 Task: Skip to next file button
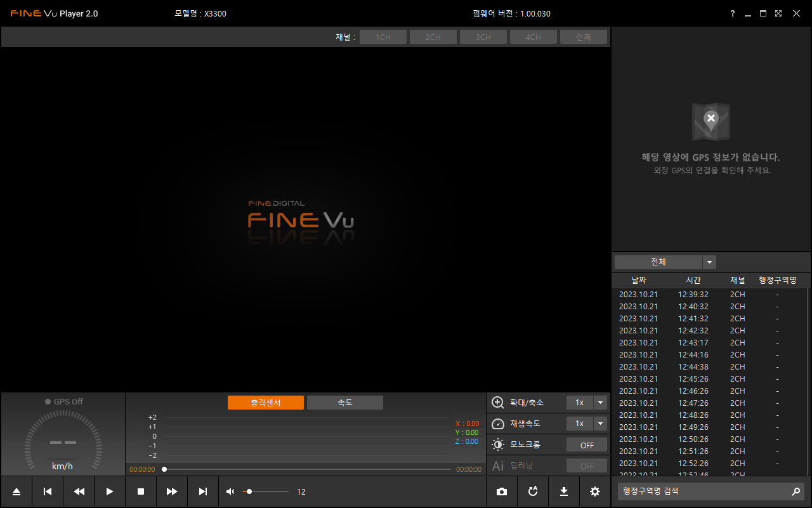[203, 491]
